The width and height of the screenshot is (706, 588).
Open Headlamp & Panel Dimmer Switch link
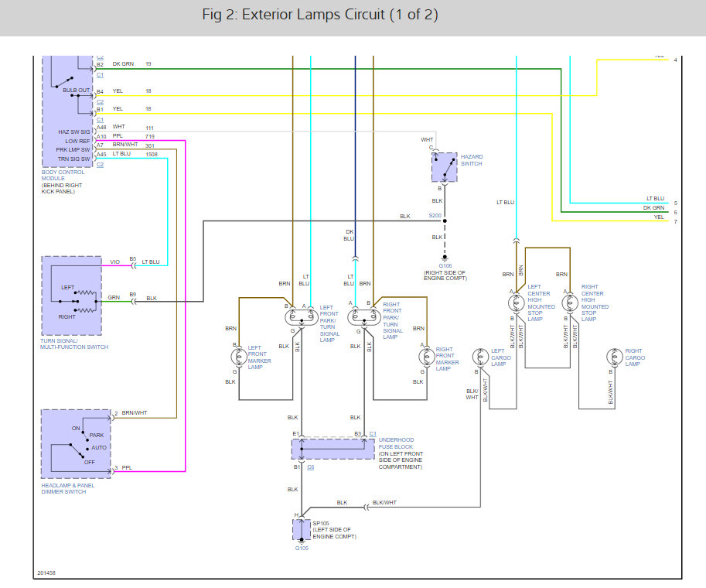pyautogui.click(x=68, y=488)
